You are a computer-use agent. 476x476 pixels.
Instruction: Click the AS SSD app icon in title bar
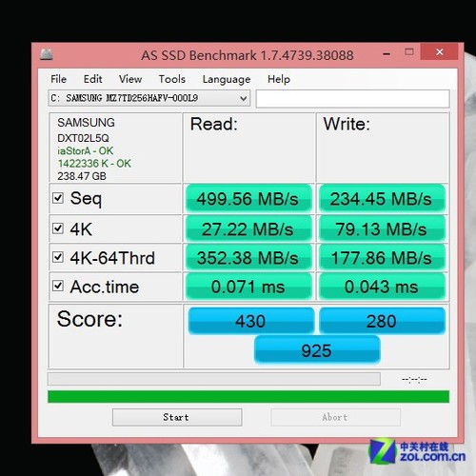point(47,54)
